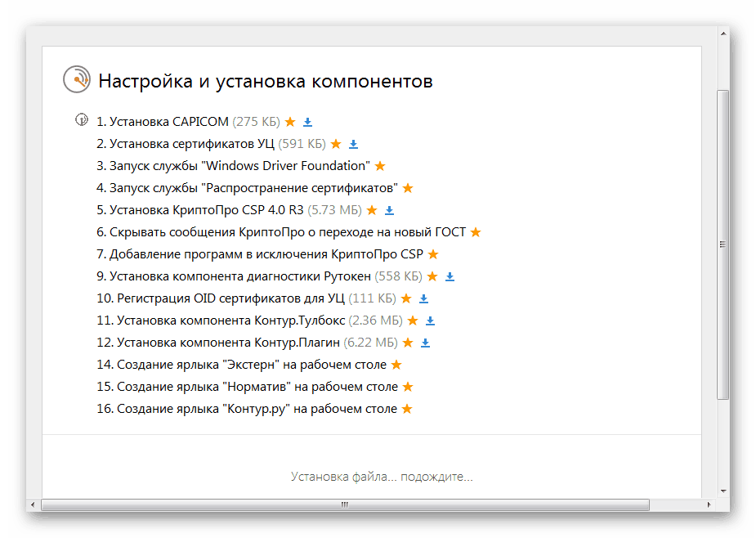This screenshot has height=538, width=756.
Task: Click download icon next to CAPICOM installation
Action: tap(307, 122)
